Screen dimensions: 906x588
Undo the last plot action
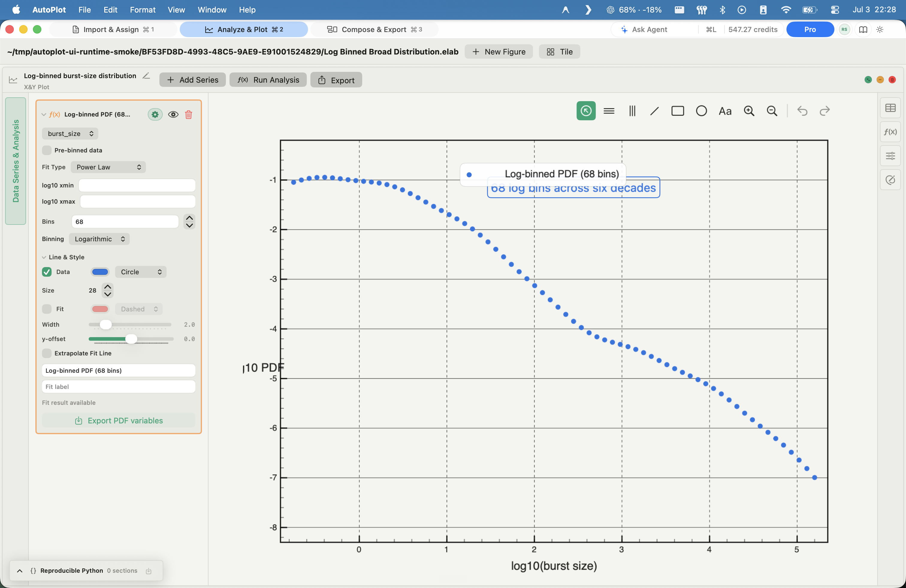tap(802, 111)
